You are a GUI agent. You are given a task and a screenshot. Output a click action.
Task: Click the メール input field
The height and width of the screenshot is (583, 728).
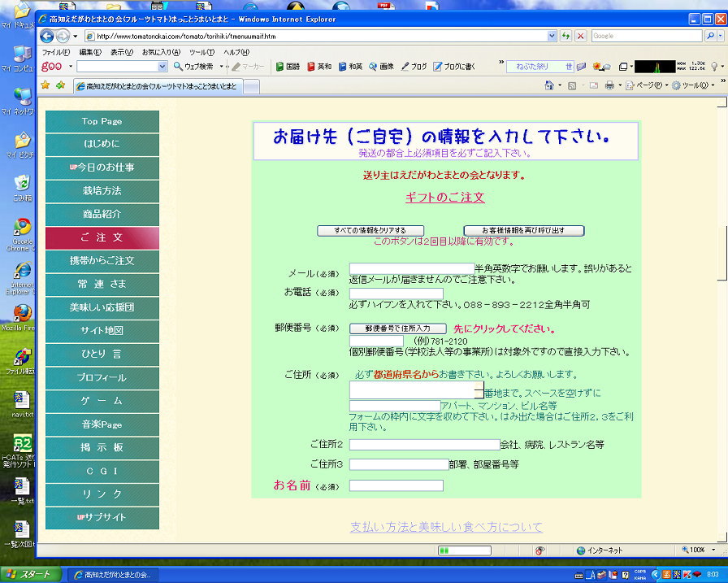click(x=411, y=268)
